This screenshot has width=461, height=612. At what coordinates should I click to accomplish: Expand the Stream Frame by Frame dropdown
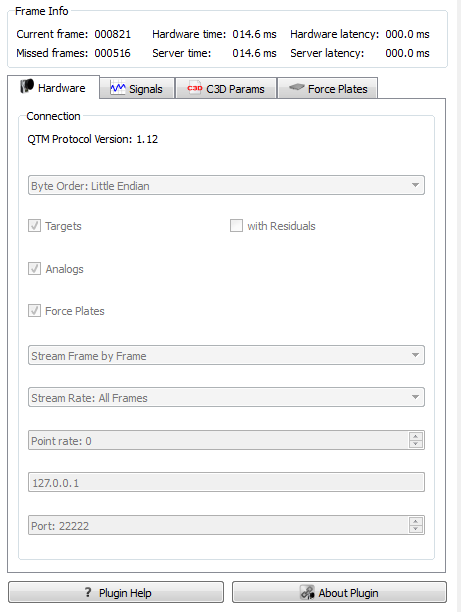[x=226, y=355]
